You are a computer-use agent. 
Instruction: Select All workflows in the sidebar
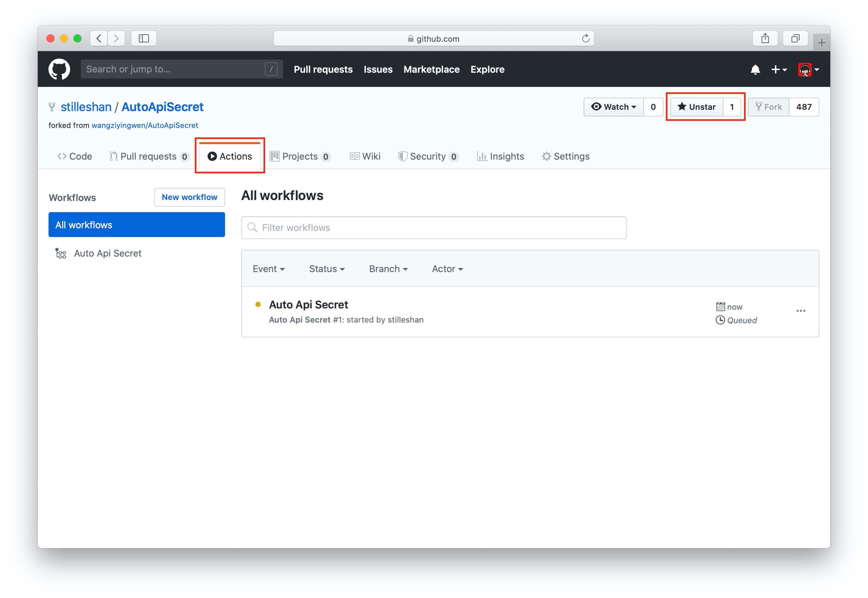136,225
